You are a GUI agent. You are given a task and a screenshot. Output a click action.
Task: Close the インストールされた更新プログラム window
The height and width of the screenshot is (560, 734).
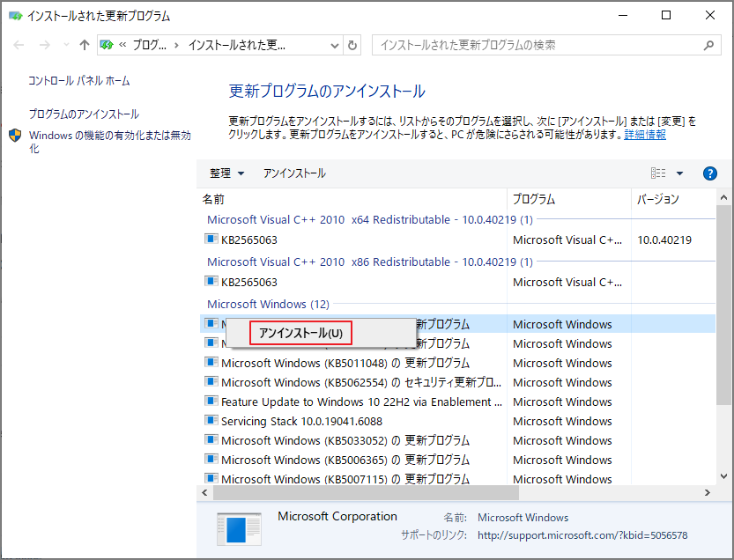(709, 16)
